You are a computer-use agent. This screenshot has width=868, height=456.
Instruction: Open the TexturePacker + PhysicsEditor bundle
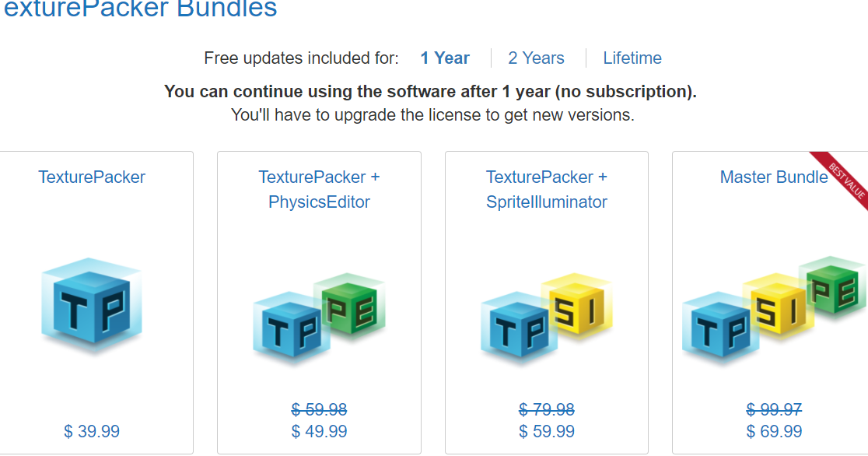click(x=318, y=188)
